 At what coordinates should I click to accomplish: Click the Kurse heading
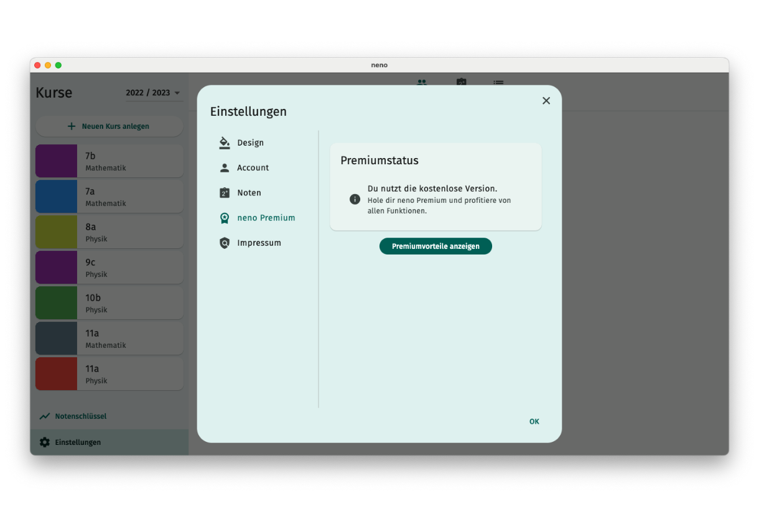click(x=54, y=93)
